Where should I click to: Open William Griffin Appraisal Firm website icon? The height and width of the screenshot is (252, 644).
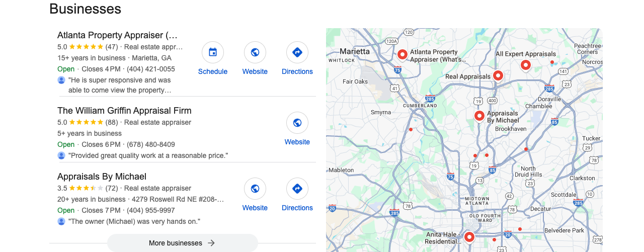tap(297, 123)
